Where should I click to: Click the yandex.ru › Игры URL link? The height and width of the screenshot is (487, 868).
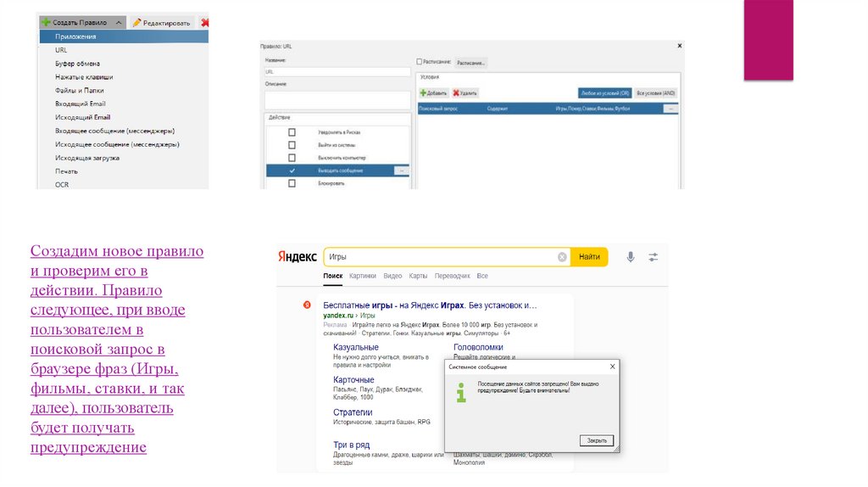click(348, 316)
